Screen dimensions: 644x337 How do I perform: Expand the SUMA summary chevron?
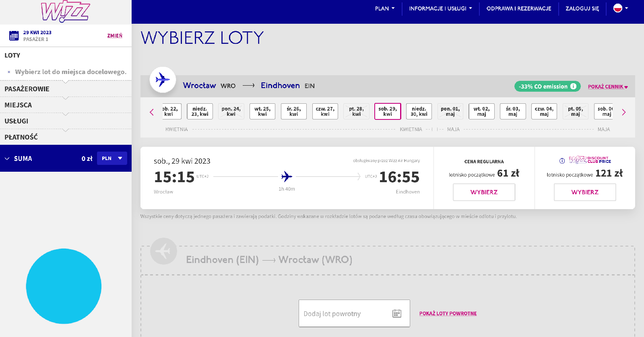[7, 158]
